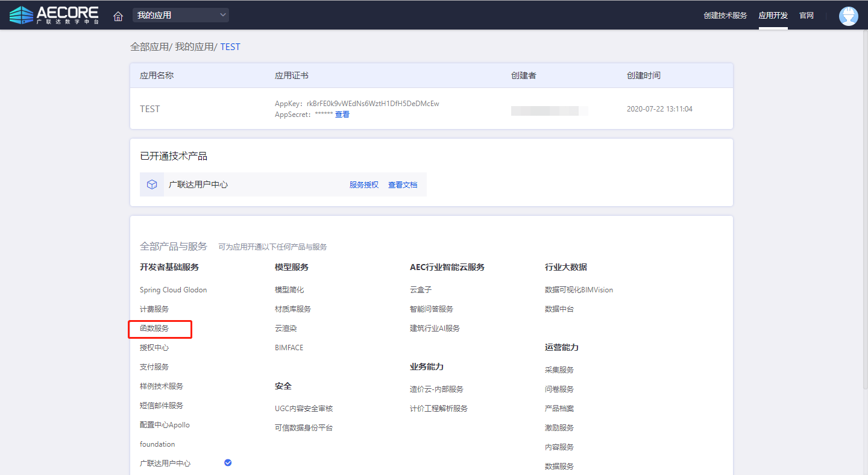Viewport: 868px width, 475px height.
Task: Open 查看文档 for user center
Action: pyautogui.click(x=403, y=185)
